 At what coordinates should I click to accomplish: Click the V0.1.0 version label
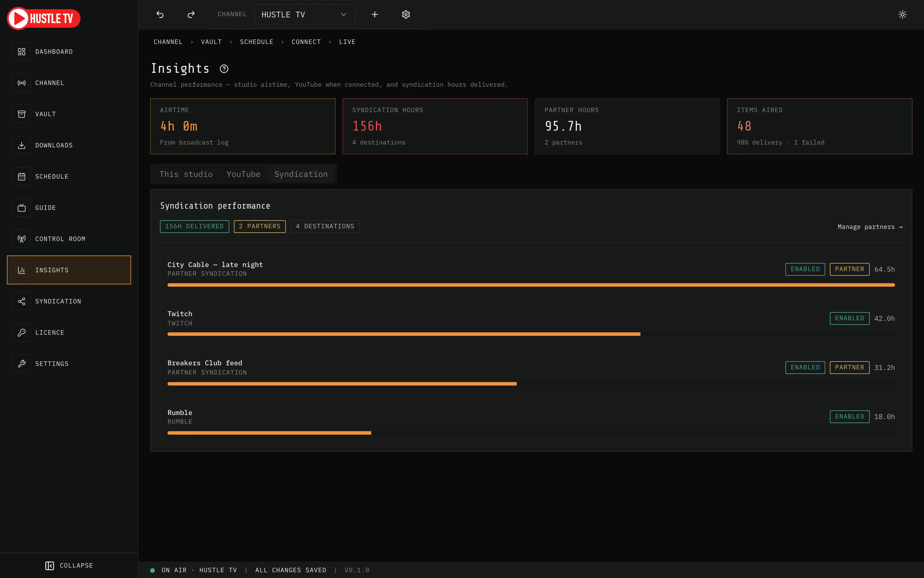click(357, 570)
